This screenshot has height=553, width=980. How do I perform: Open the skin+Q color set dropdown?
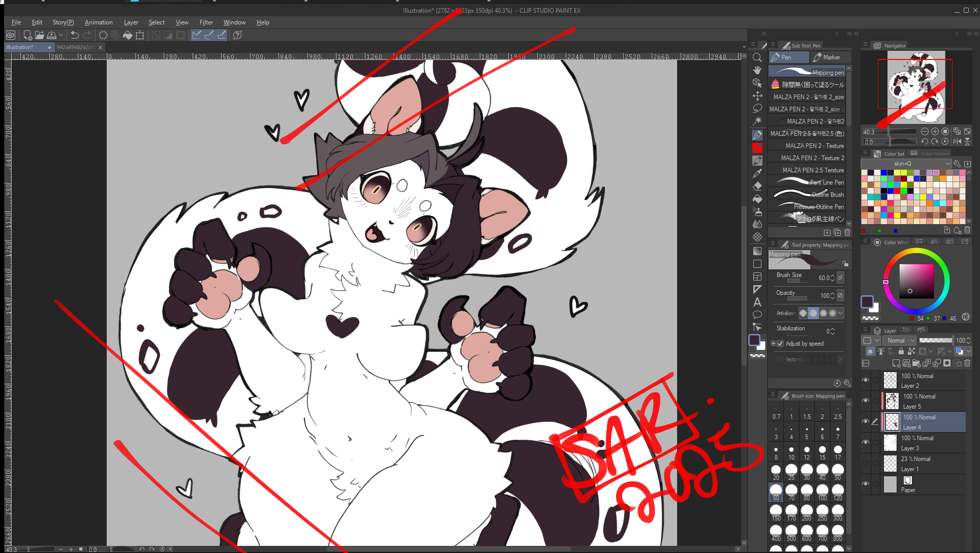906,164
